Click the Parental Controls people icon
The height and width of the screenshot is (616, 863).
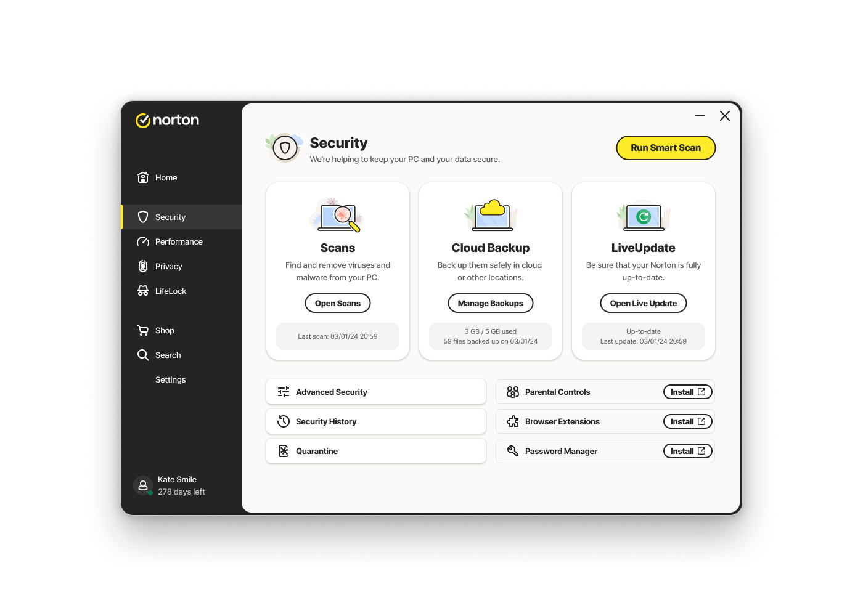coord(513,392)
